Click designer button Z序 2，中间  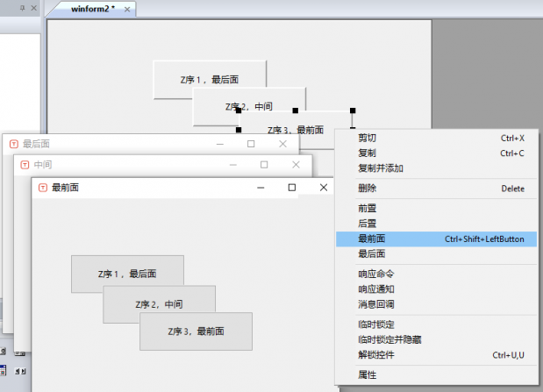(x=248, y=106)
